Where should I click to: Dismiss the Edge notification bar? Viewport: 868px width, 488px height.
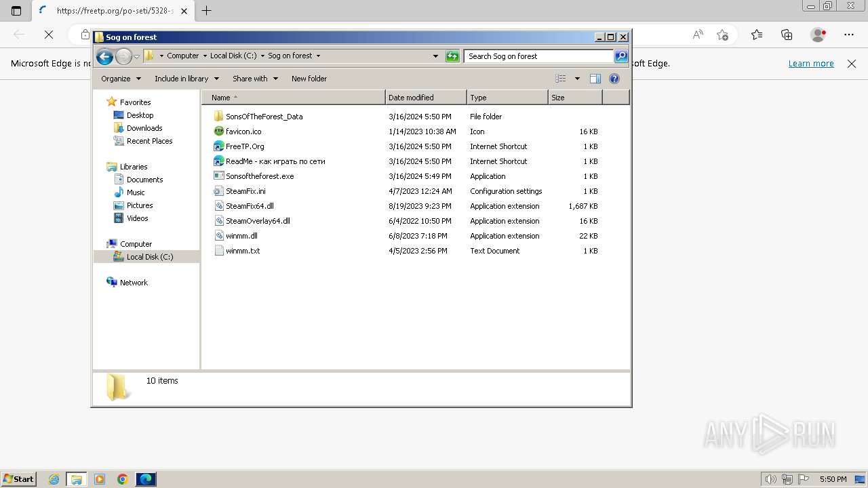click(x=852, y=64)
